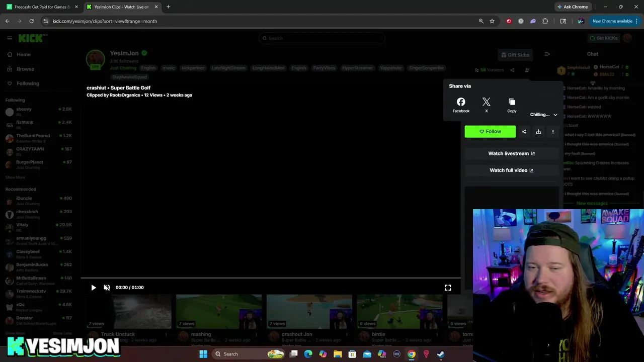This screenshot has width=644, height=362.
Task: Open options menu for mashing clip
Action: click(256, 334)
